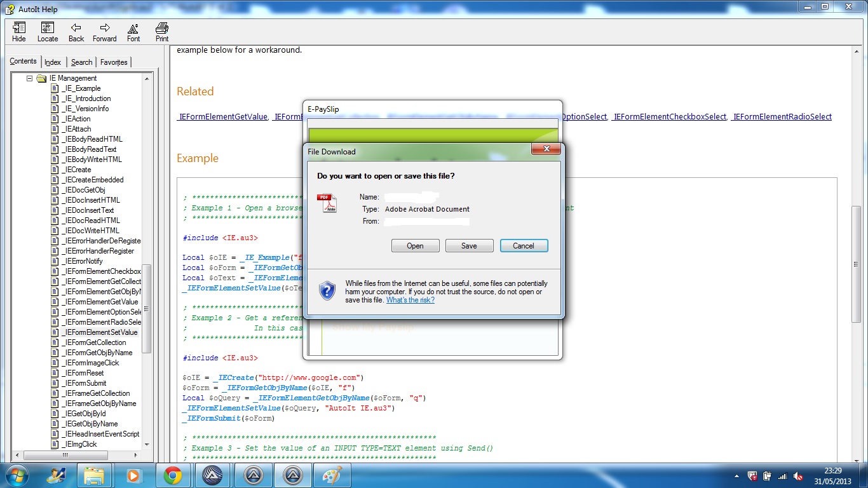
Task: Launch media player from the taskbar
Action: coord(133,475)
